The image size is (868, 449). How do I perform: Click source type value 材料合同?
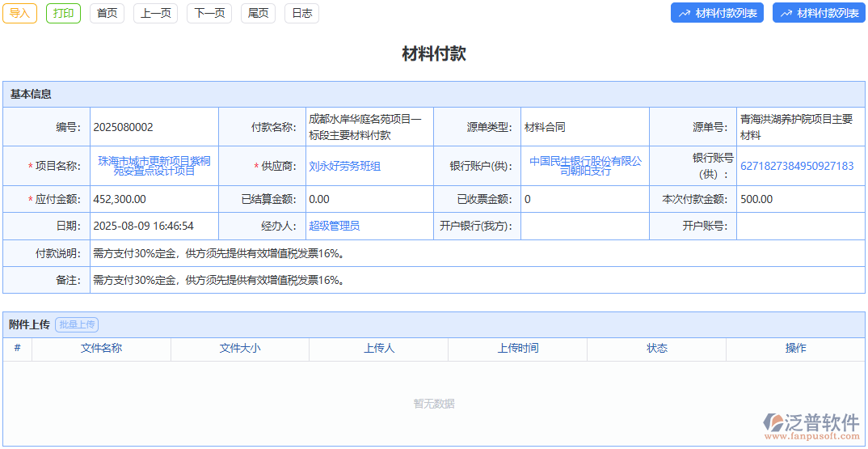545,127
